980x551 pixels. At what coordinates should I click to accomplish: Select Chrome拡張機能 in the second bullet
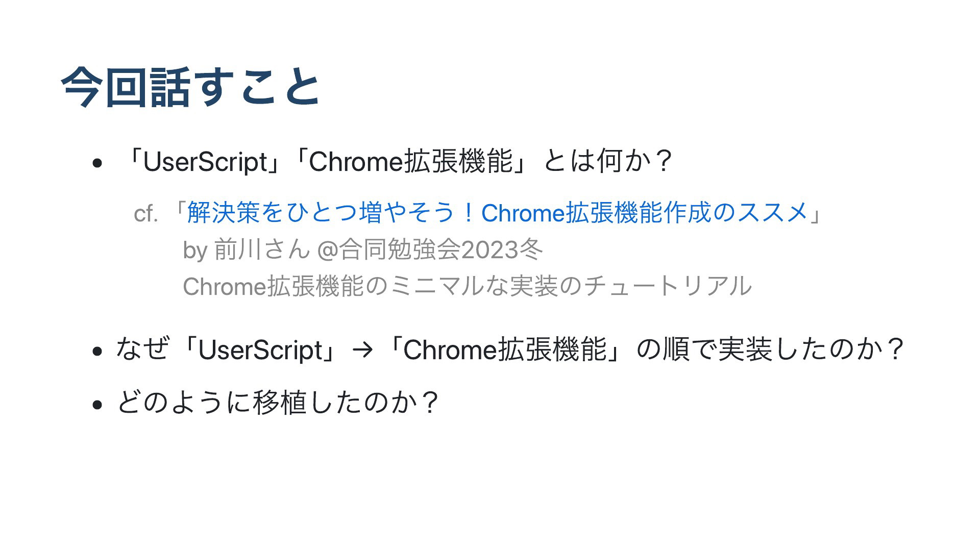[x=505, y=350]
